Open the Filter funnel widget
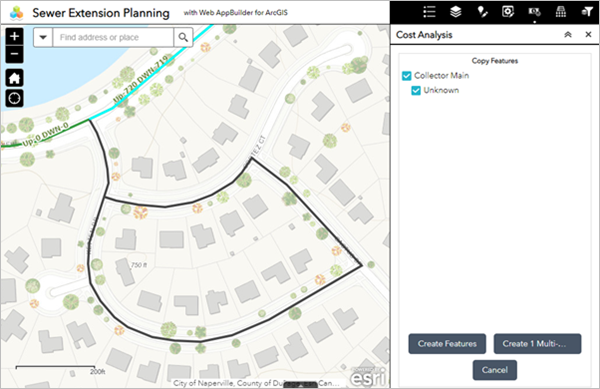 587,12
